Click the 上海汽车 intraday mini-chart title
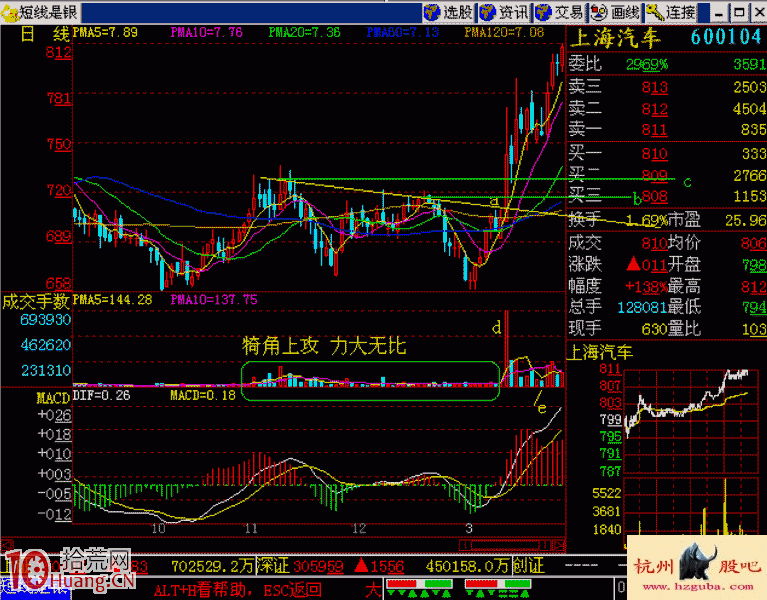The image size is (767, 600). click(600, 352)
